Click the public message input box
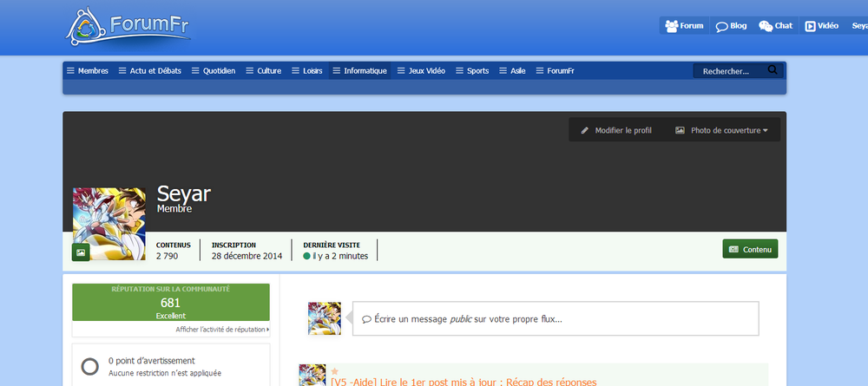Screen dimensions: 868x386 (556, 318)
